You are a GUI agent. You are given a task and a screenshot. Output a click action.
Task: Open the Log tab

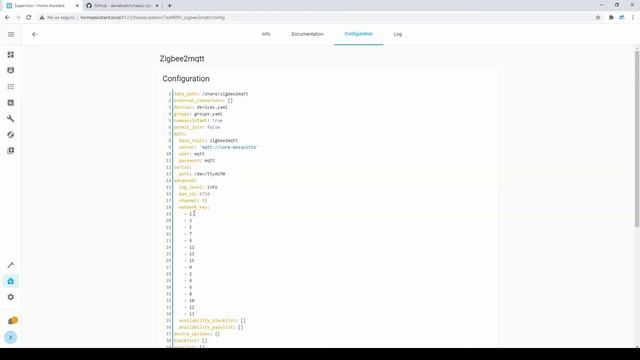coord(398,34)
